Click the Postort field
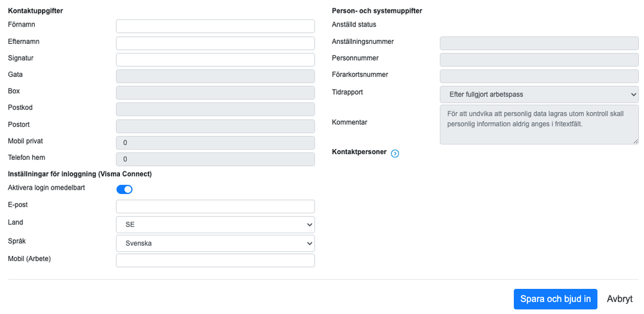The image size is (644, 314). [x=215, y=126]
